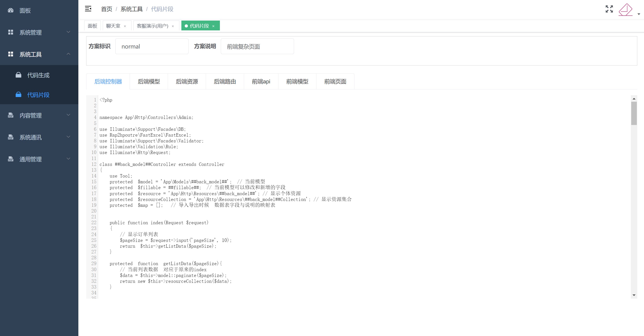
Task: Click the lock icon beside 代码生成
Action: tap(19, 75)
